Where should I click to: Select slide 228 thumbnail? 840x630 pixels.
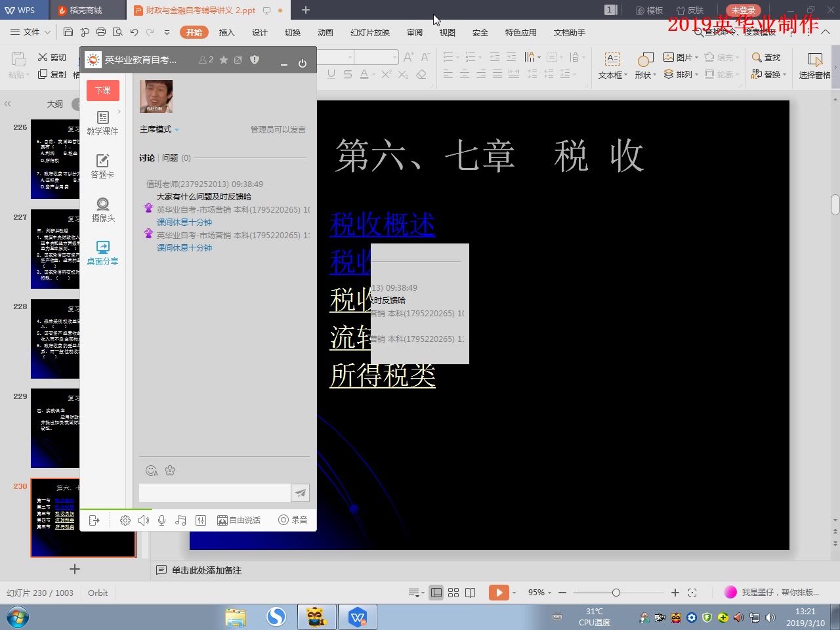(x=55, y=339)
